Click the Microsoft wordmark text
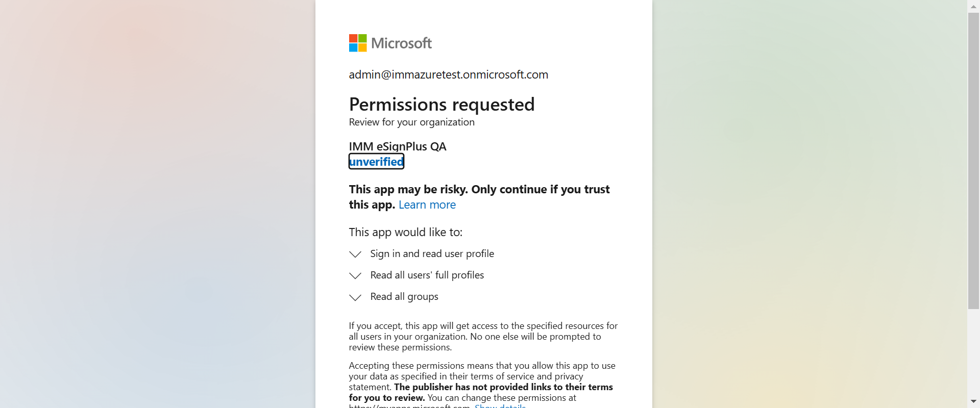 pos(401,43)
